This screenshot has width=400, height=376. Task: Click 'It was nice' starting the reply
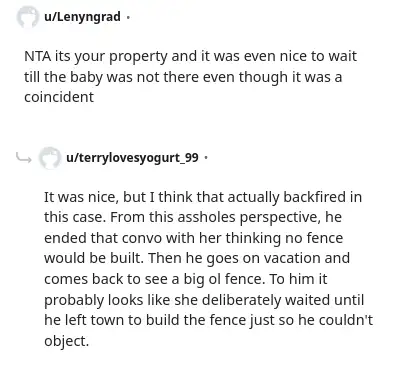(81, 197)
